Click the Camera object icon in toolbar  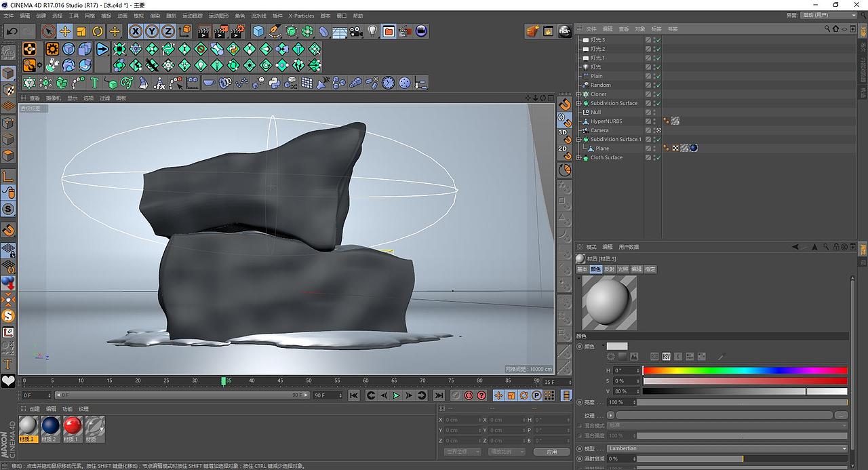tap(356, 31)
